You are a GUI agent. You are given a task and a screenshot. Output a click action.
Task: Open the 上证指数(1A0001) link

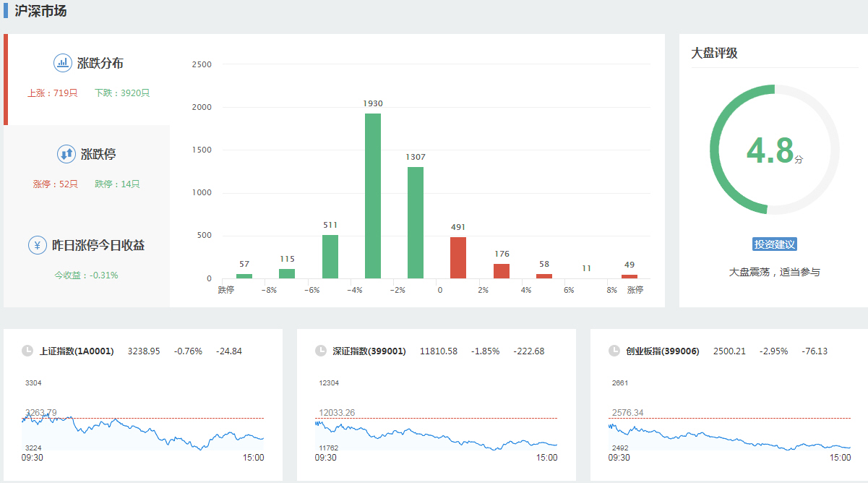pos(77,351)
